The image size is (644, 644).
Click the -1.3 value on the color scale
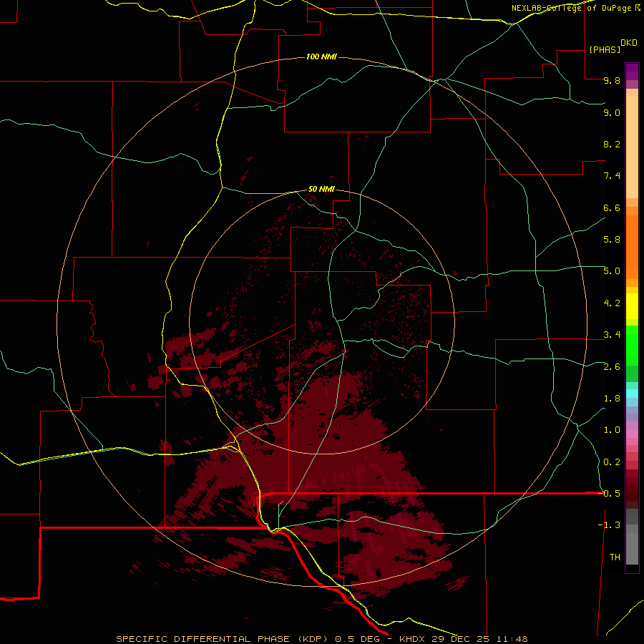pos(609,525)
